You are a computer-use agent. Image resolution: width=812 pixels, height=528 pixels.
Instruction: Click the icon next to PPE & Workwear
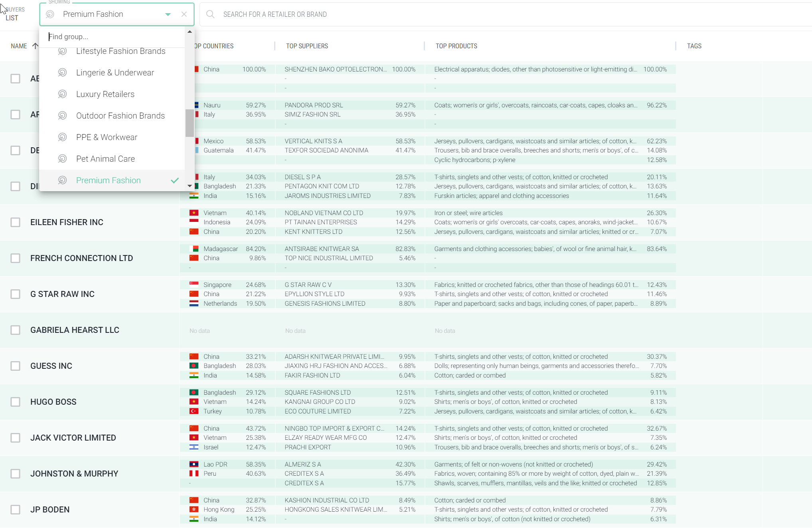point(63,137)
